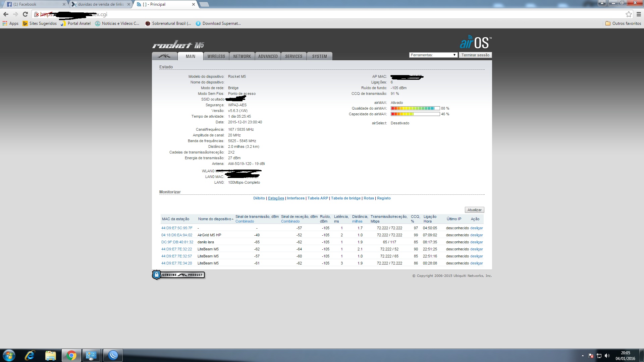Click Qualidade do airMAX progress bar

415,108
